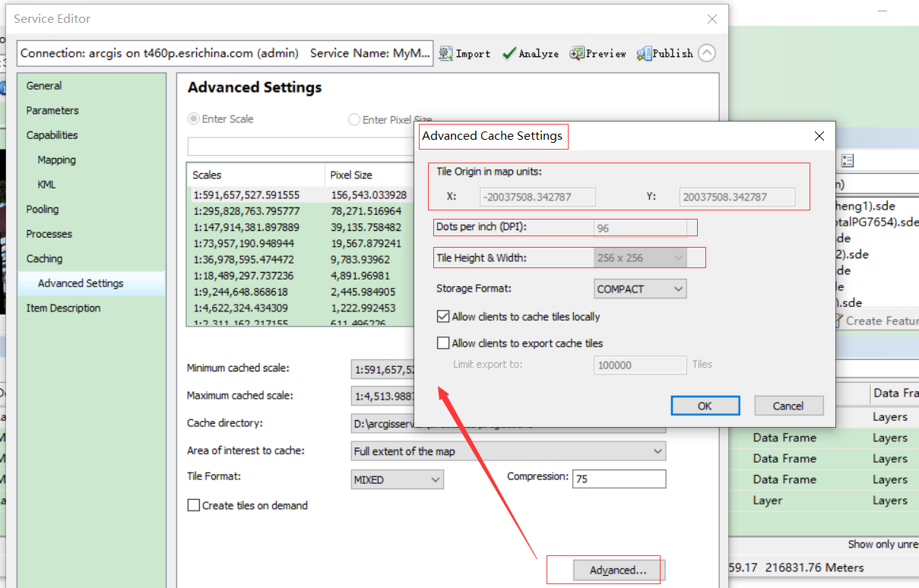Click pixel size value 1,222.992453

click(x=363, y=308)
